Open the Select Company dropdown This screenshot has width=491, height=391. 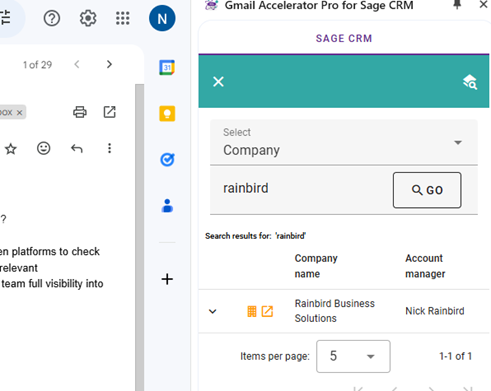point(344,142)
